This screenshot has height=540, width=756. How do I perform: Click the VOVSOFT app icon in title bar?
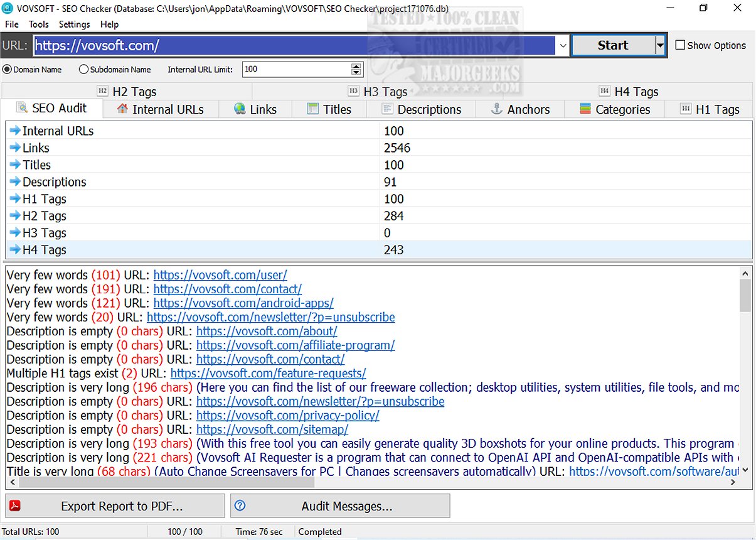coord(7,8)
